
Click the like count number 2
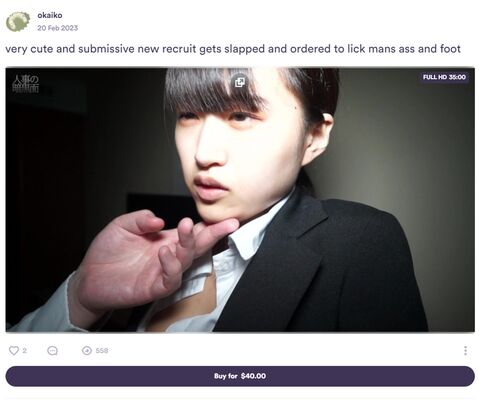point(24,350)
